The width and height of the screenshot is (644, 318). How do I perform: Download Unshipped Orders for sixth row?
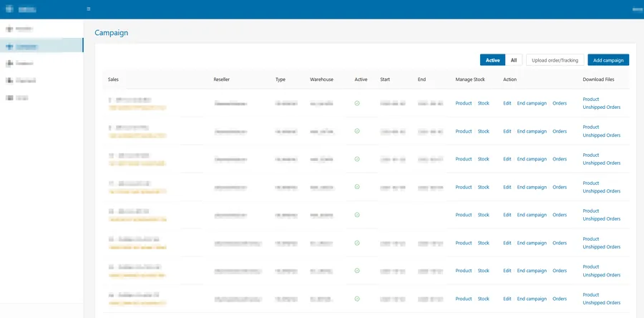tap(601, 247)
